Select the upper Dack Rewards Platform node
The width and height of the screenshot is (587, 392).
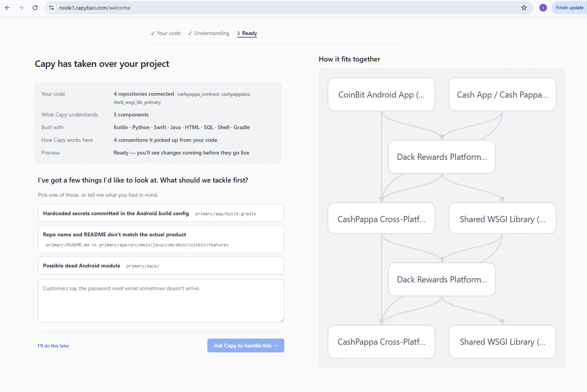442,157
